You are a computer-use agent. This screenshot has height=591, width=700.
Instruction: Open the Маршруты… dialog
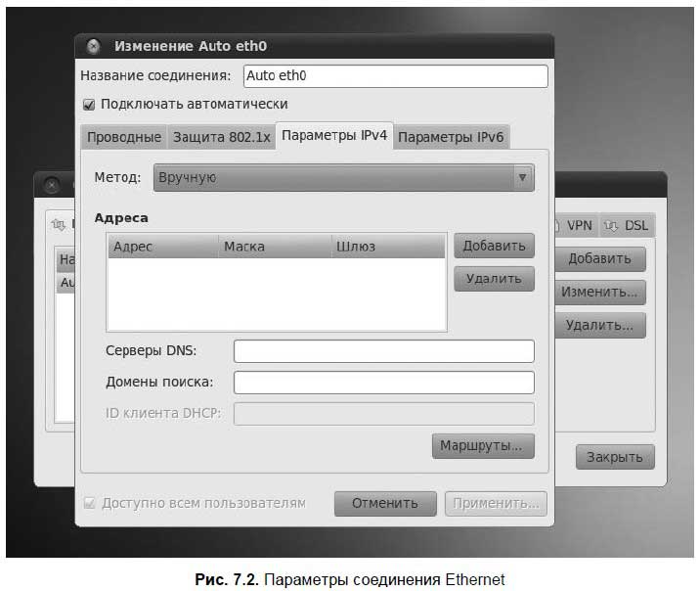point(483,446)
